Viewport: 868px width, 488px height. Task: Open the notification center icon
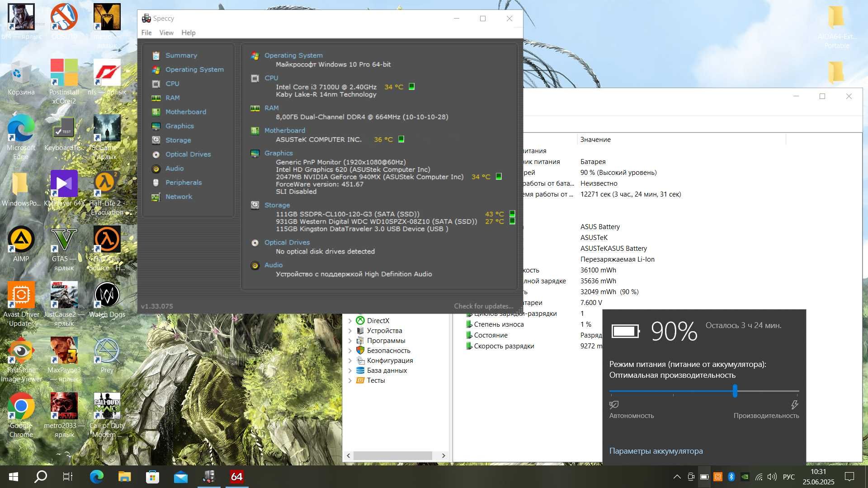click(x=849, y=477)
